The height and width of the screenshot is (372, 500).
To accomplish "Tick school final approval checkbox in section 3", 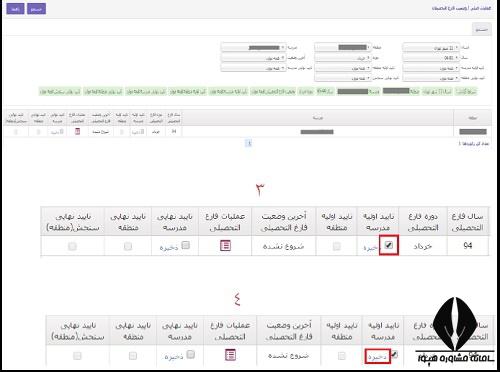I will coord(186,245).
